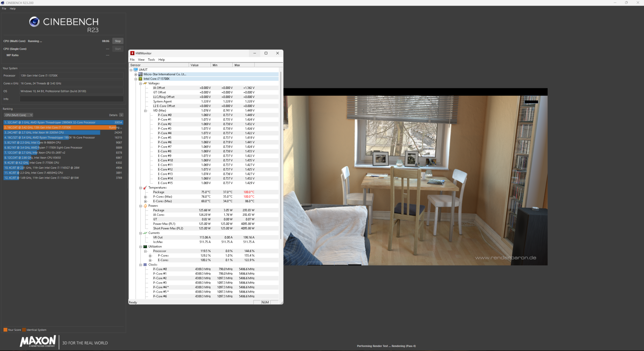Stop the CPU Multi Core test
This screenshot has height=351, width=644.
coord(118,41)
